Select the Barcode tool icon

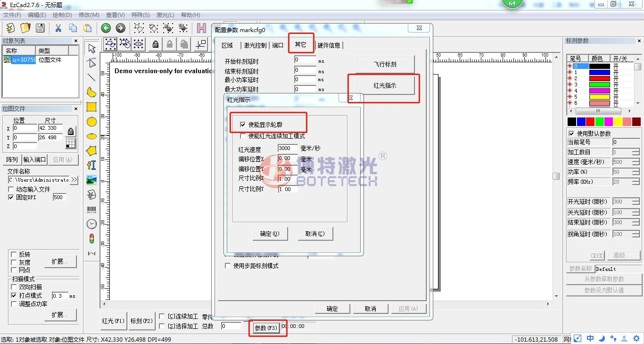click(x=91, y=209)
